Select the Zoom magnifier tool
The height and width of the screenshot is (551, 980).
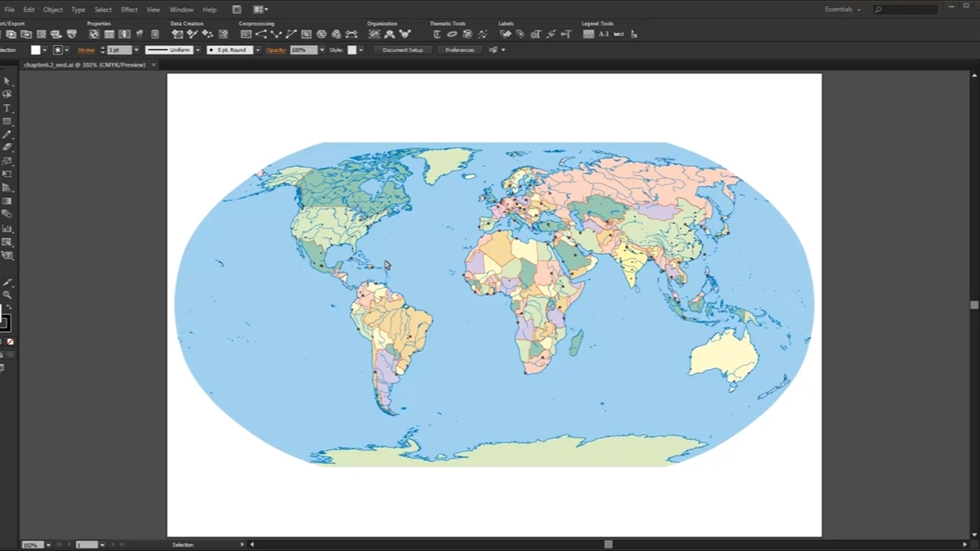(7, 295)
